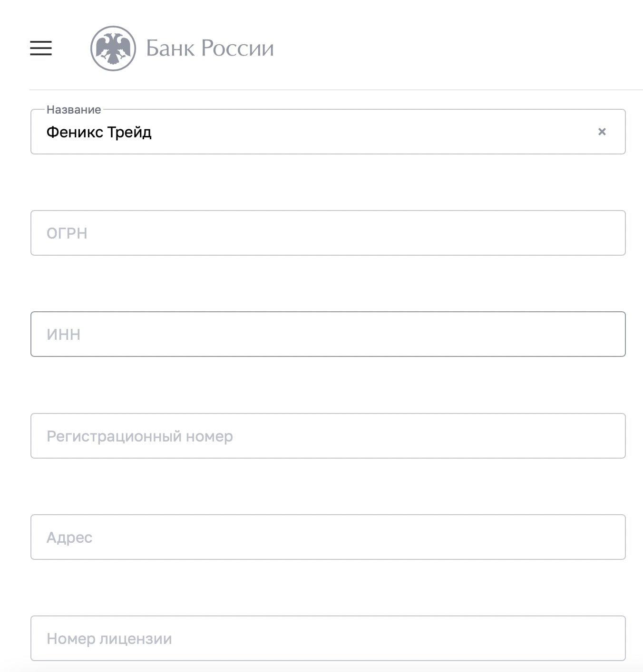Click the Регистрационный номер placeholder text

click(140, 436)
